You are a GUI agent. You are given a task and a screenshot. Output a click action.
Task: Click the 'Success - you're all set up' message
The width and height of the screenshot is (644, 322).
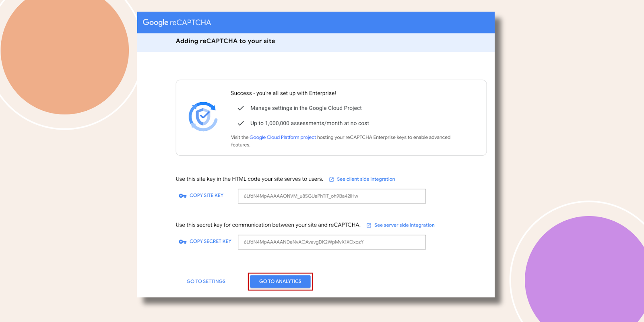283,93
